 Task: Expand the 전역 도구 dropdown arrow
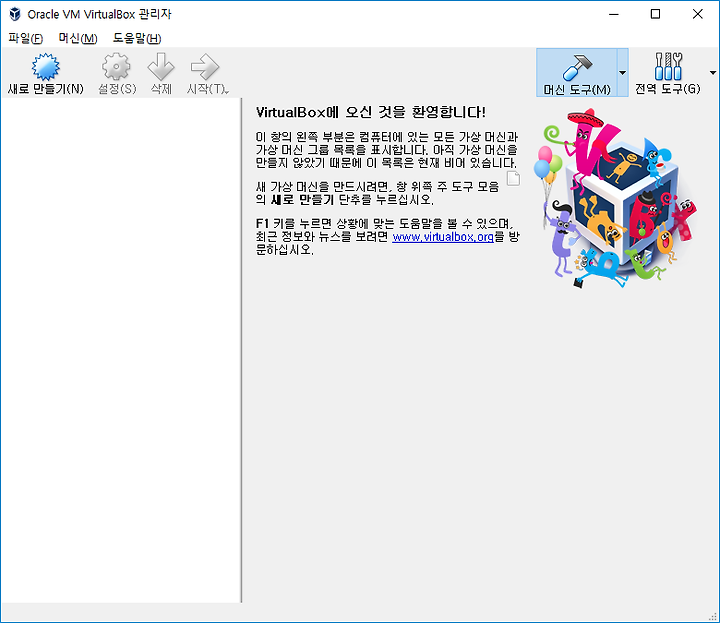[x=713, y=73]
